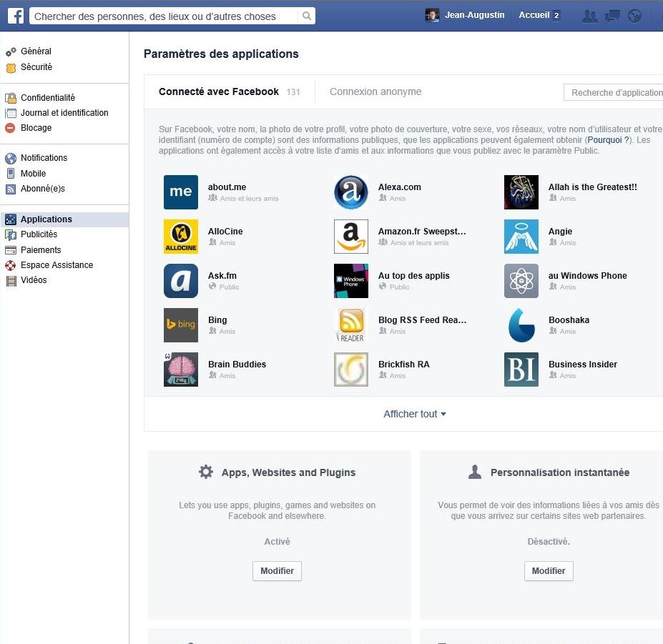This screenshot has height=644, width=663.
Task: Click about.me app name
Action: [x=227, y=187]
